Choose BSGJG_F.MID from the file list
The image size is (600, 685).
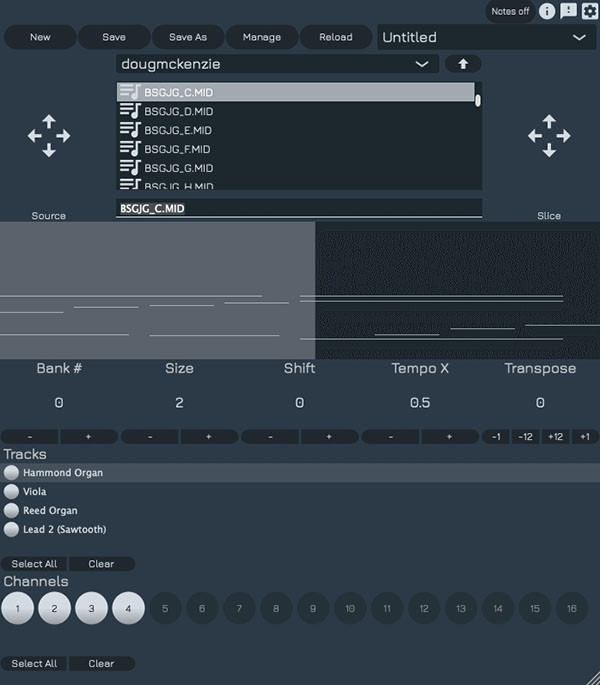pyautogui.click(x=177, y=149)
